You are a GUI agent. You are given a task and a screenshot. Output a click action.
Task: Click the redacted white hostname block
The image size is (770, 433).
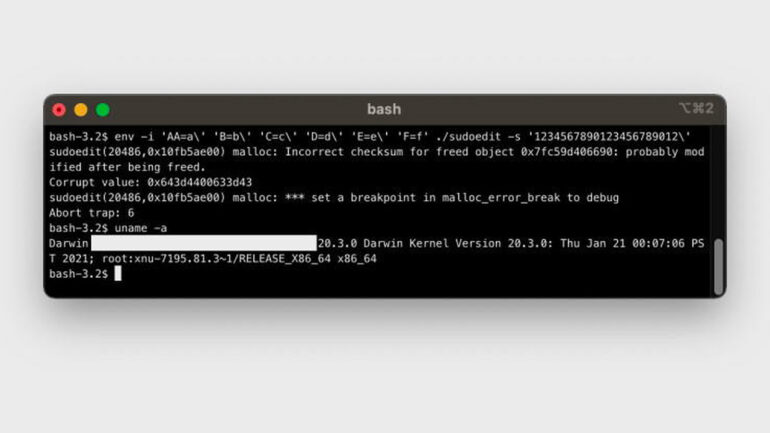click(204, 243)
